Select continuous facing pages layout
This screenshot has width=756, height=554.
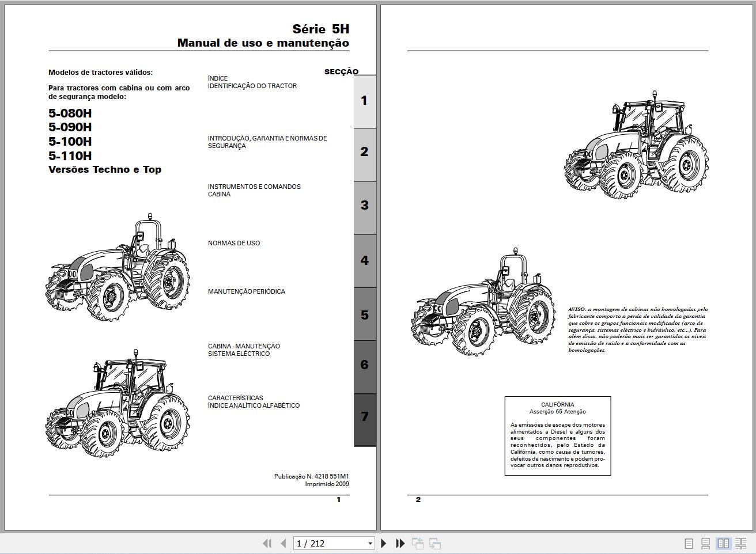[741, 543]
